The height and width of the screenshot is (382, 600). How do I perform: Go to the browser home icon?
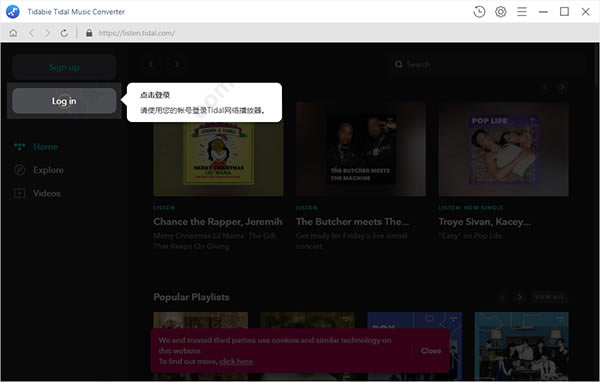point(13,33)
